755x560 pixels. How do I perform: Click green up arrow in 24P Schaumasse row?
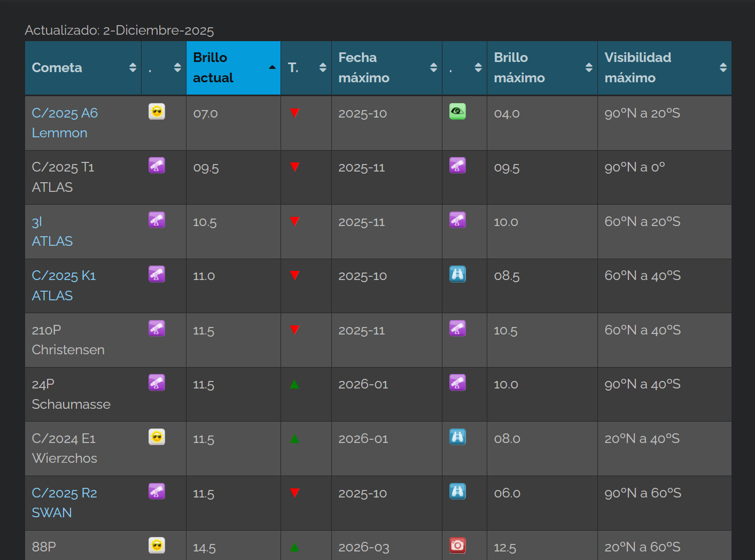click(x=294, y=384)
